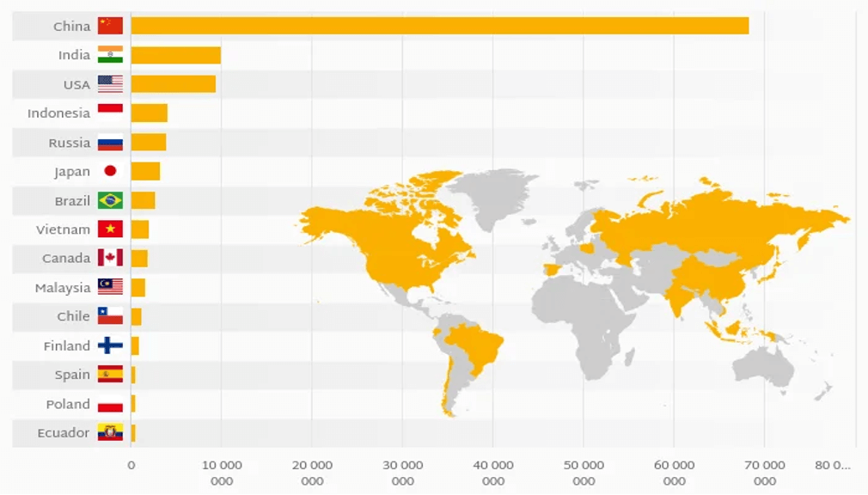
Task: Select the Malaysia flag icon
Action: coord(110,287)
